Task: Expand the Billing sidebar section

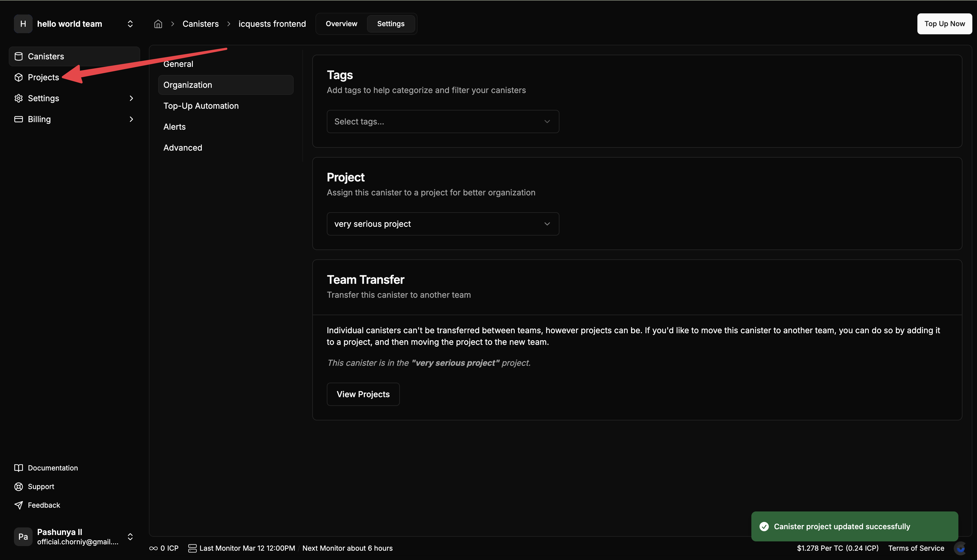Action: tap(131, 119)
